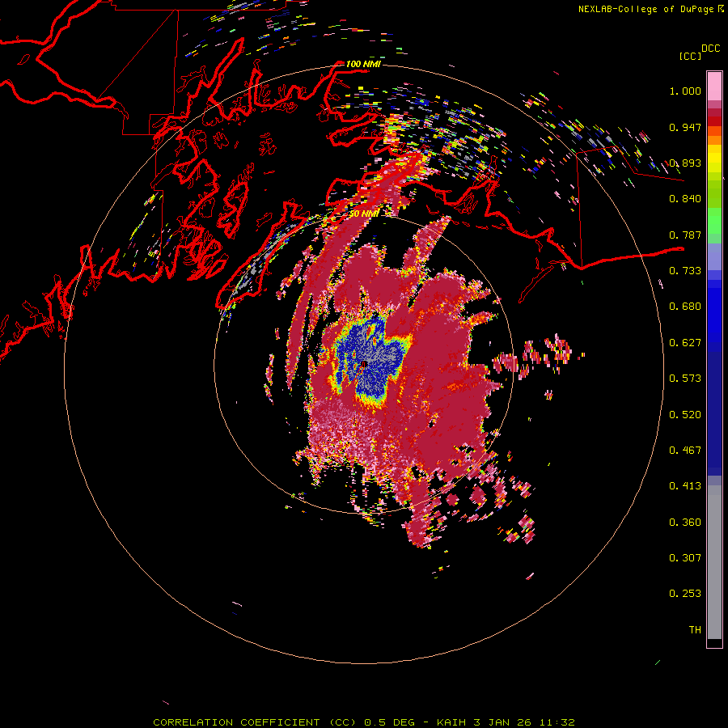Select the 0.467 legend value
This screenshot has width=728, height=728.
(x=685, y=451)
